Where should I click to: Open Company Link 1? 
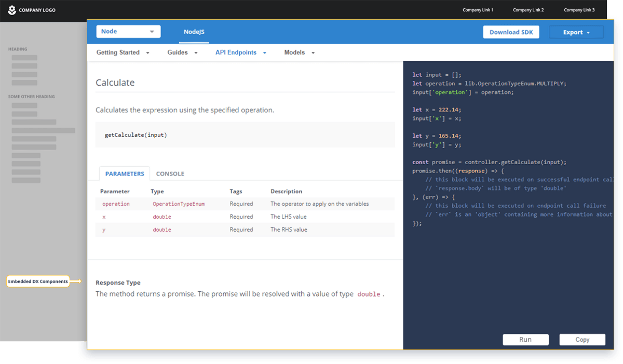tap(478, 10)
